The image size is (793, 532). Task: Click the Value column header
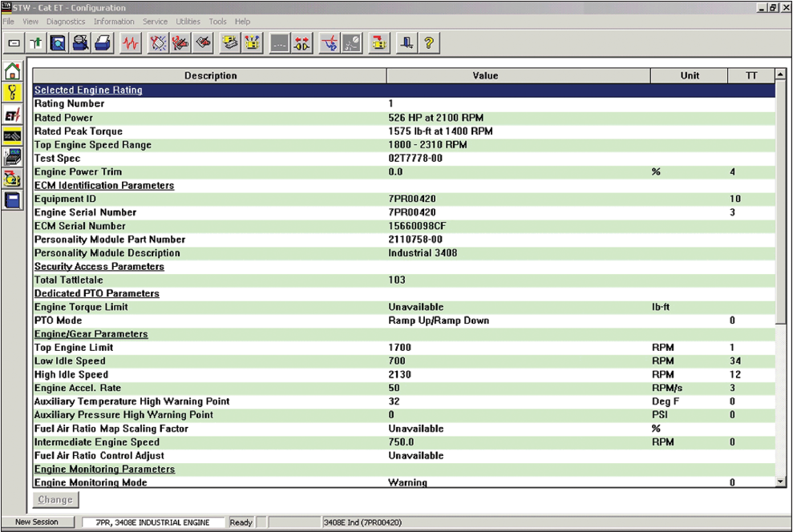(x=519, y=76)
